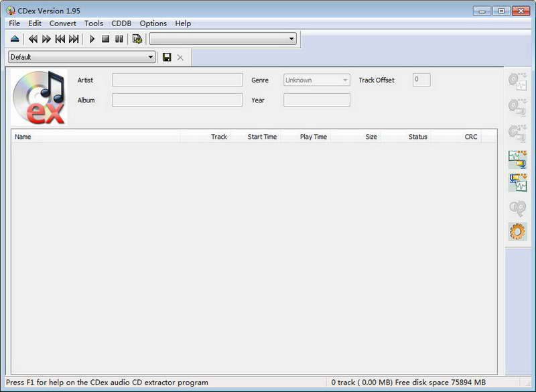Open the Convert menu
Screen dimensions: 536x392
63,23
